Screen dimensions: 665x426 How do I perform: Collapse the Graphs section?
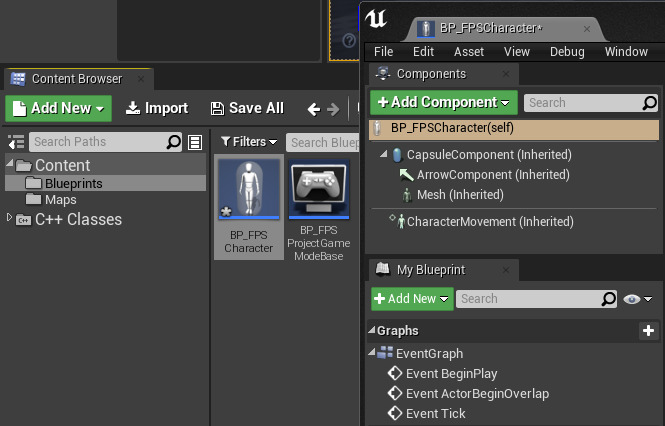point(372,331)
